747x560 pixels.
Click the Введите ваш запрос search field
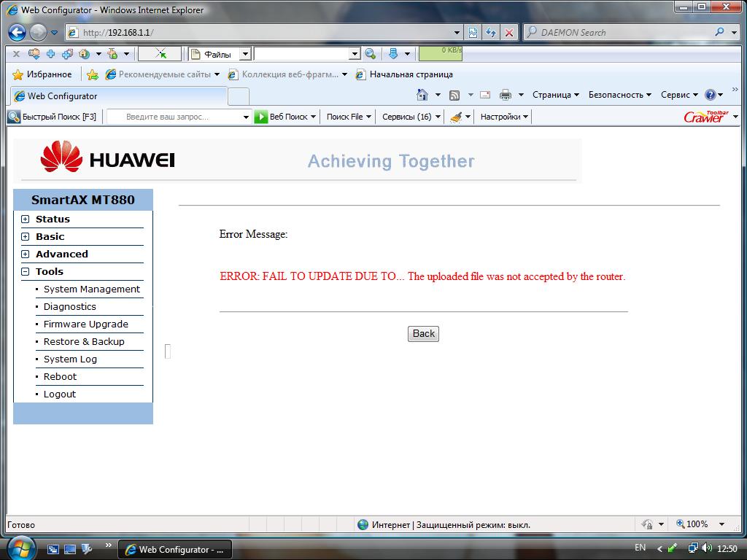(x=174, y=117)
